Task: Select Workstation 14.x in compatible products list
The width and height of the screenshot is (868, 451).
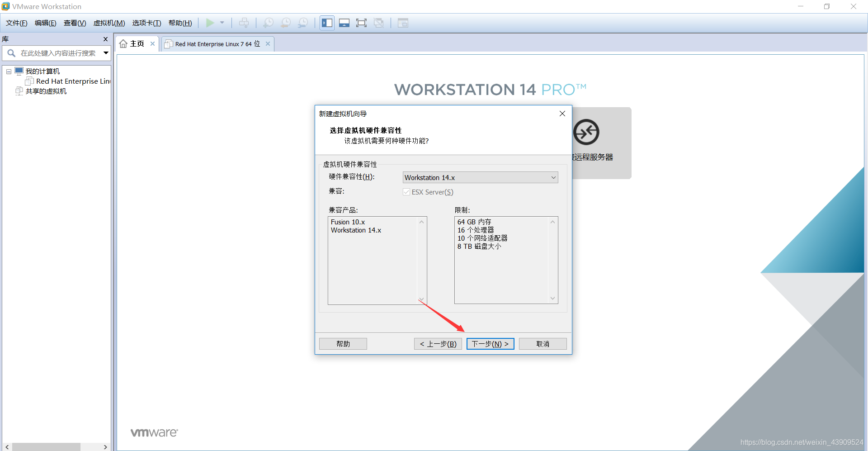Action: coord(356,230)
